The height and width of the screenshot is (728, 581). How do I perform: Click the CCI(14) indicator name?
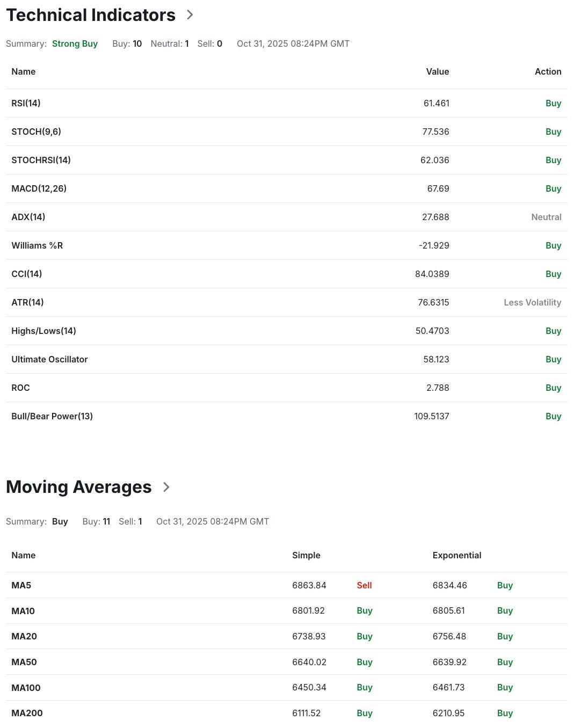pos(27,274)
